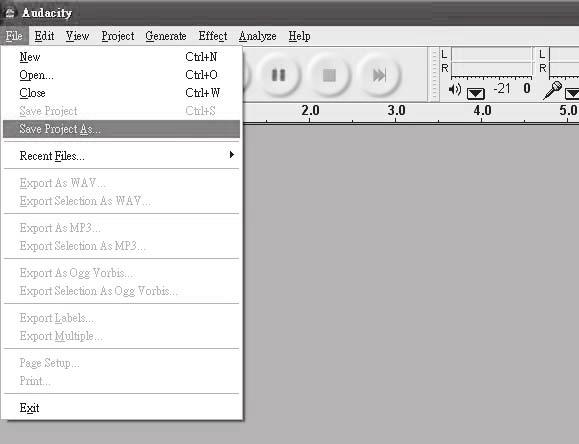Click the Pause playback button
This screenshot has width=579, height=444.
tap(278, 75)
